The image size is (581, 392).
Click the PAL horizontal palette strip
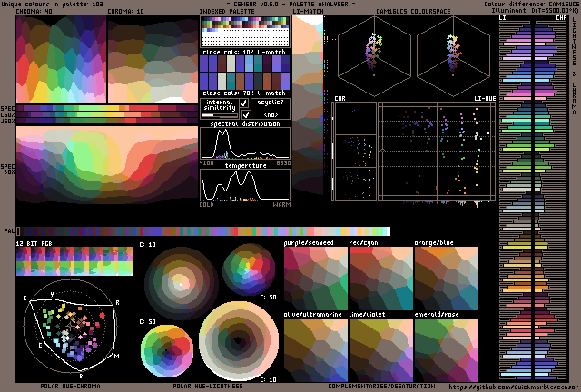[x=203, y=231]
